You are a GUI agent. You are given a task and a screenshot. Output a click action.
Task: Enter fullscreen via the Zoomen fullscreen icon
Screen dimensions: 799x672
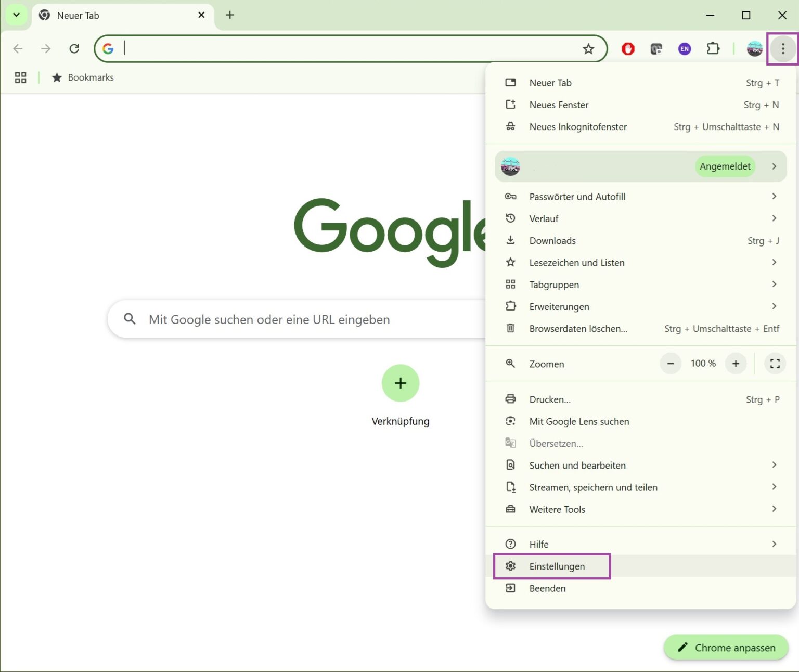pos(775,364)
